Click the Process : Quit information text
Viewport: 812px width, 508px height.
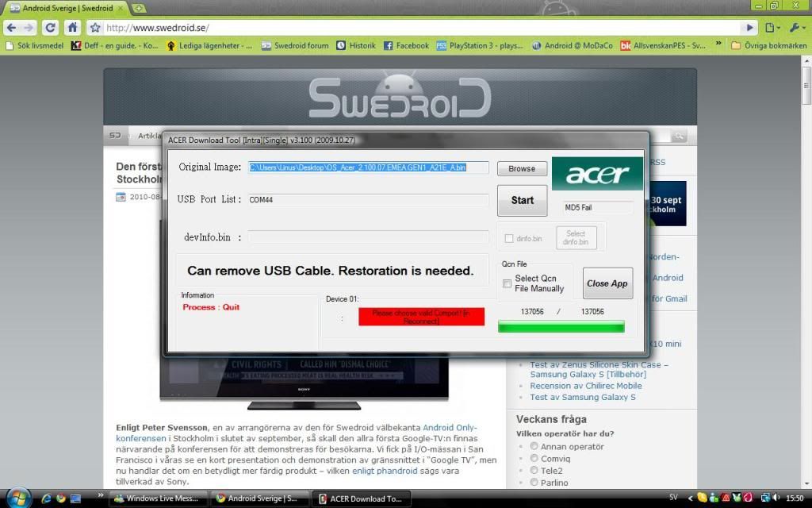pos(211,307)
